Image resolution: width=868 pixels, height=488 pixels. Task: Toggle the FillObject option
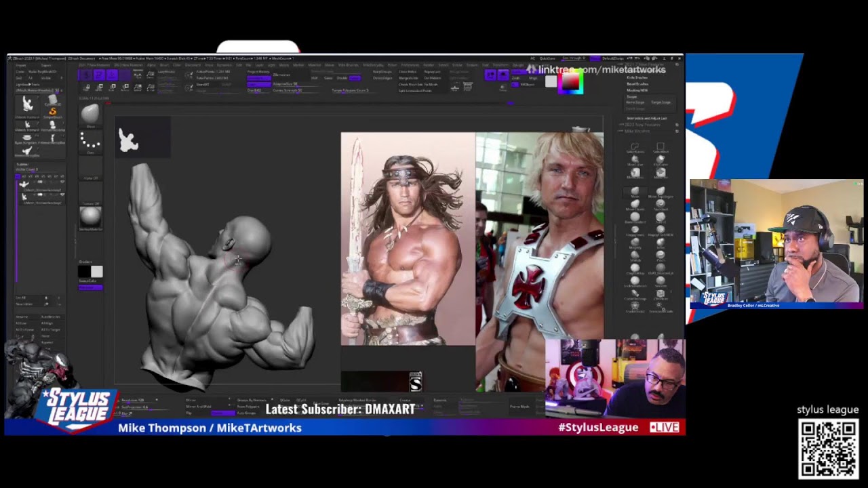coord(528,84)
